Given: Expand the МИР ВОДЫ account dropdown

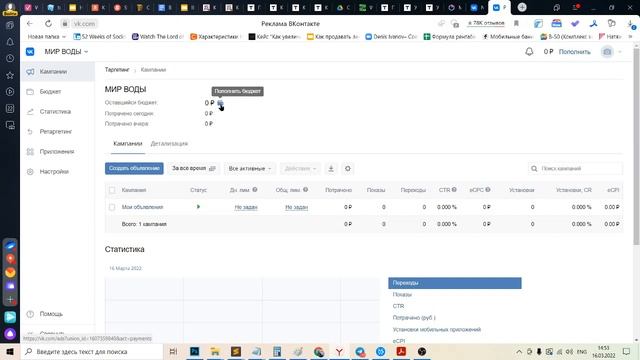Looking at the screenshot, I should click(66, 52).
